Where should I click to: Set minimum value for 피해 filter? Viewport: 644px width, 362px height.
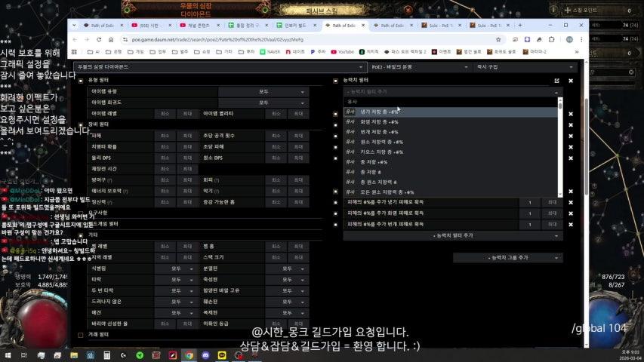165,136
